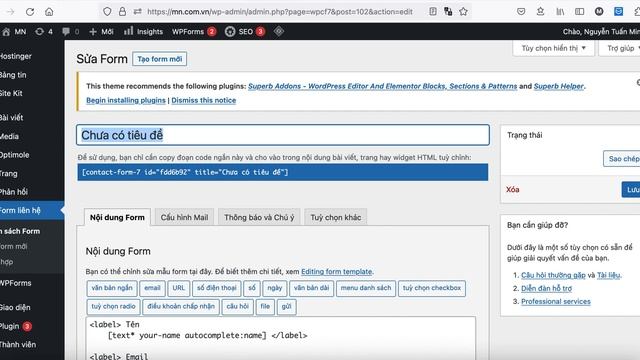Open Insights in the admin bar
This screenshot has width=640, height=360.
click(143, 31)
